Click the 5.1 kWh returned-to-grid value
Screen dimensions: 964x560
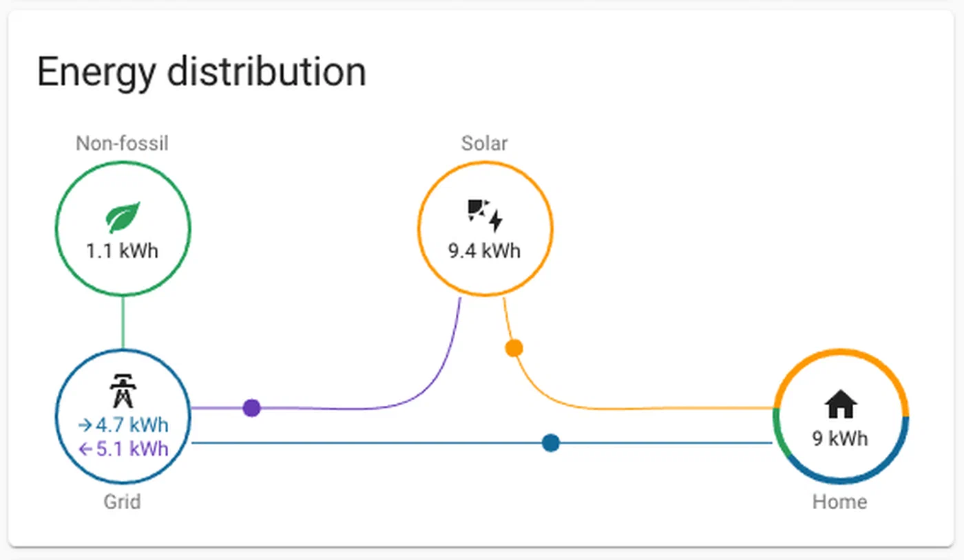[x=132, y=449]
